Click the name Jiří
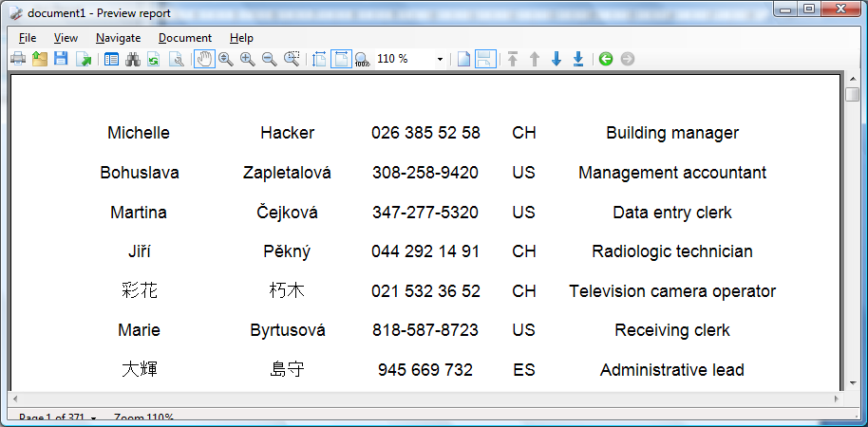 [x=139, y=251]
